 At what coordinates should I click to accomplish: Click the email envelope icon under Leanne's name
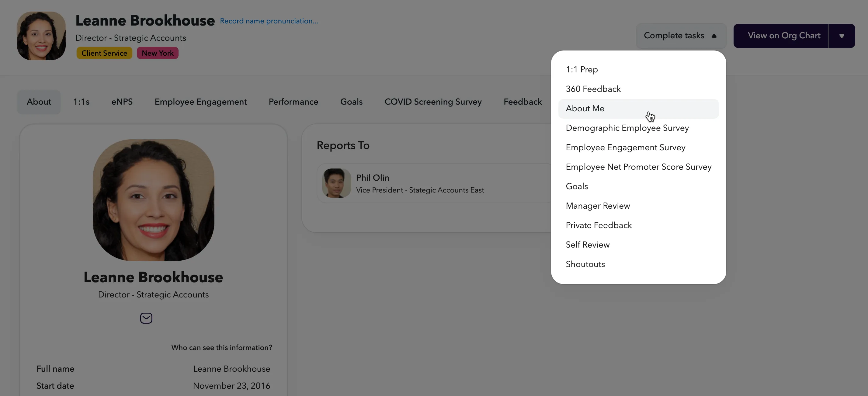tap(146, 318)
